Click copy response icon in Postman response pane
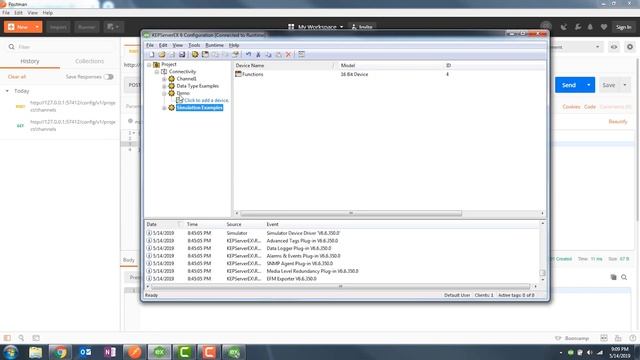 613,277
